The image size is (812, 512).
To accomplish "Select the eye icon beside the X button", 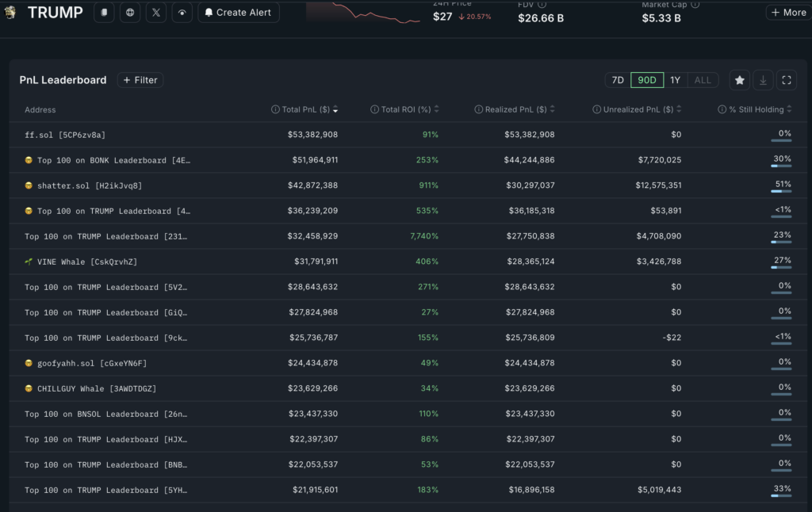I will (182, 12).
